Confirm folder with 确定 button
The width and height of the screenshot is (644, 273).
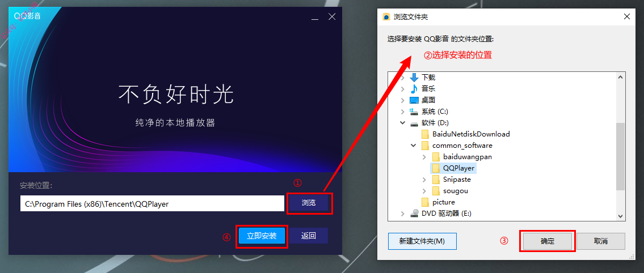(x=547, y=241)
